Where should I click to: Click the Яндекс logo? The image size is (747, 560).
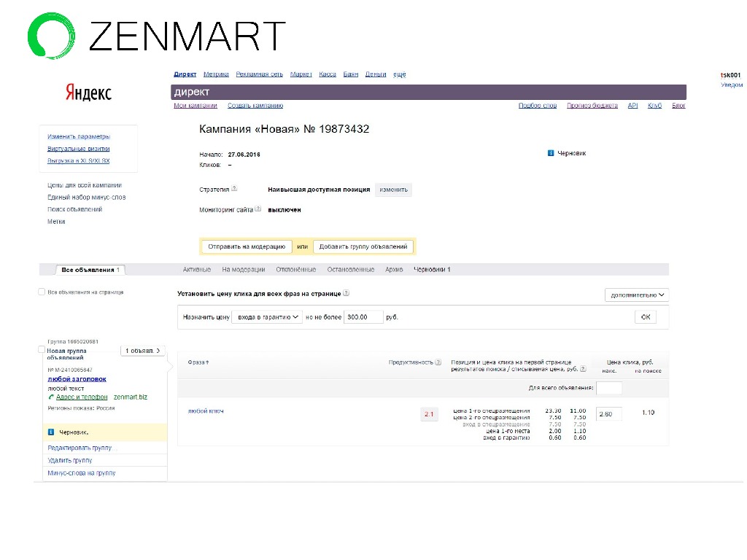pos(88,93)
